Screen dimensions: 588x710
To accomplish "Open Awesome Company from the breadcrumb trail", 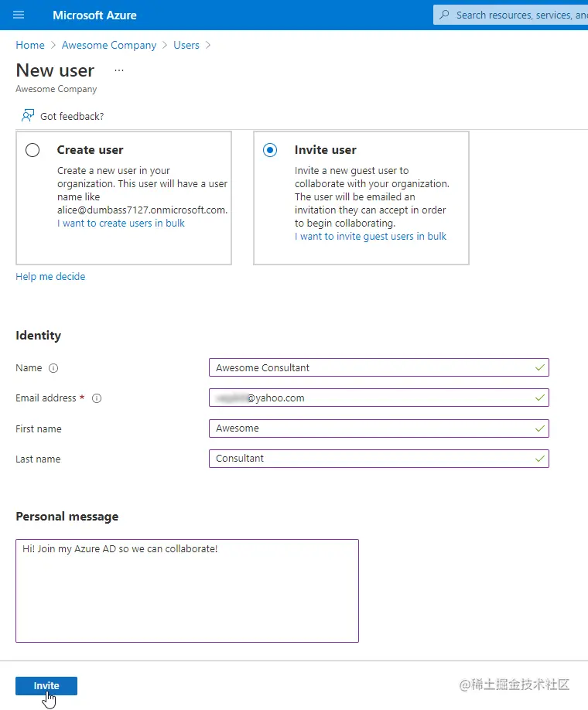I will click(109, 45).
